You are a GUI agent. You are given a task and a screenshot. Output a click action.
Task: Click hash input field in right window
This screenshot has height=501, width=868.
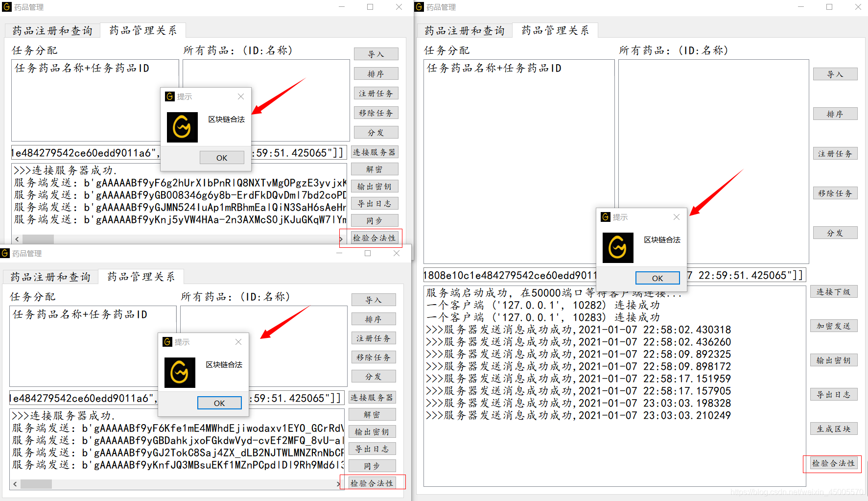(x=614, y=275)
